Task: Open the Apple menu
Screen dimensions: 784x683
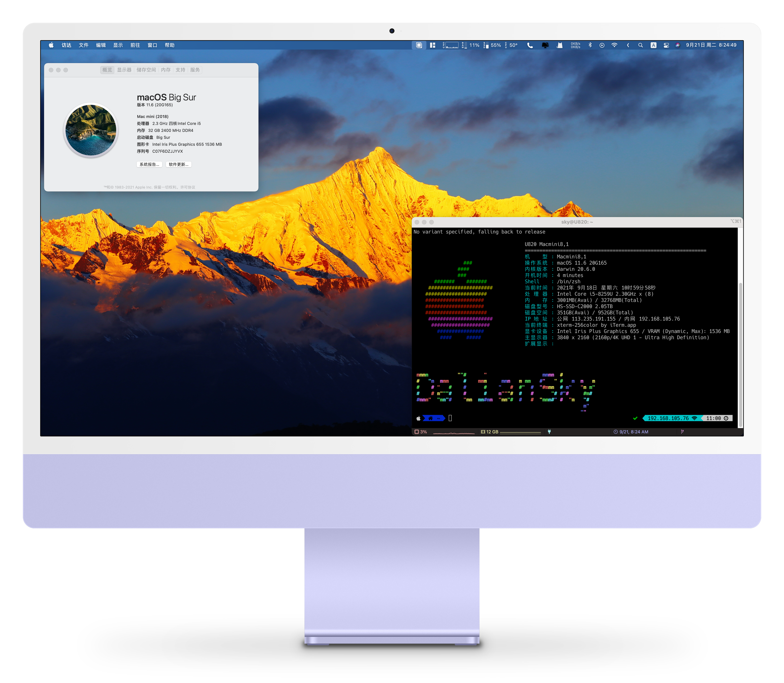Action: (x=51, y=45)
